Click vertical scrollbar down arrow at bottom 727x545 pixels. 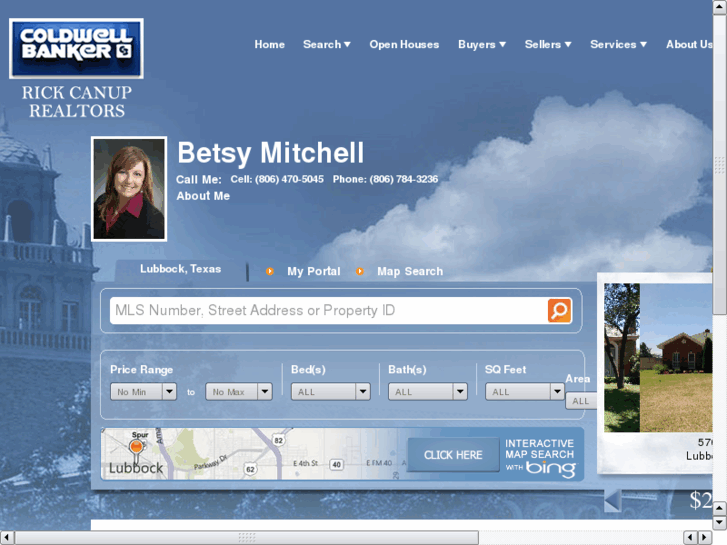point(720,523)
